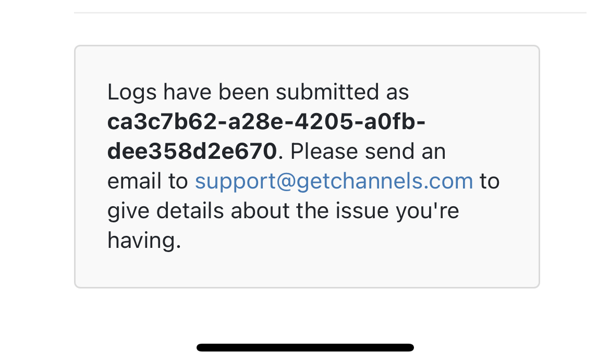Screen dimensions: 610x364
Task: Click the text 'Logs have been submitted as'
Action: pyautogui.click(x=258, y=92)
